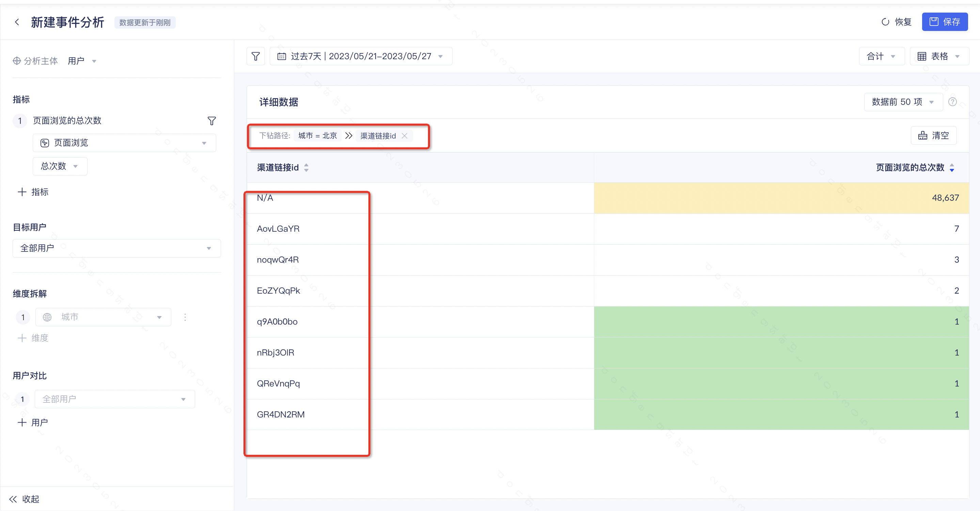Open the 用户 analysis subject dropdown
This screenshot has width=980, height=511.
coord(82,61)
